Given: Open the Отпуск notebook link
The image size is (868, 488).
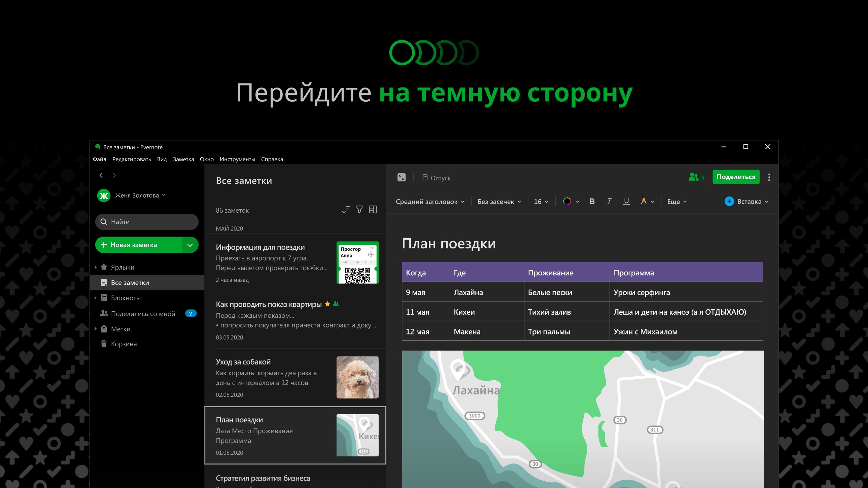Looking at the screenshot, I should pyautogui.click(x=437, y=178).
